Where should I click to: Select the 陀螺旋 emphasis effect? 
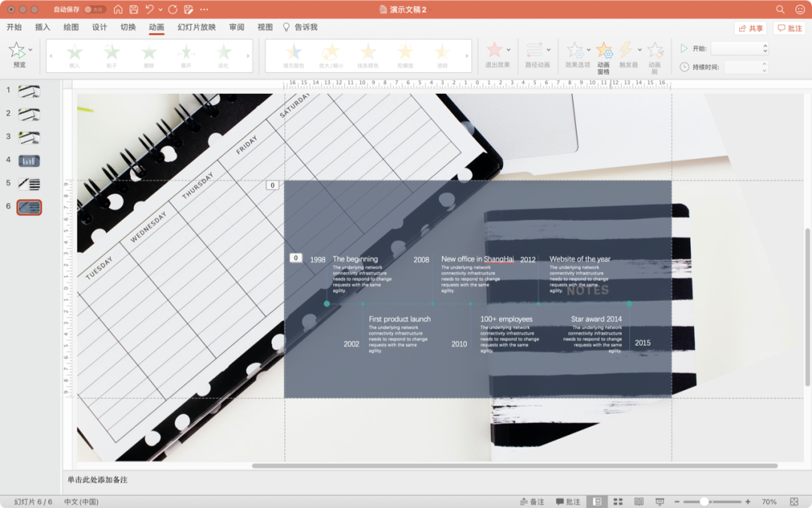click(405, 56)
